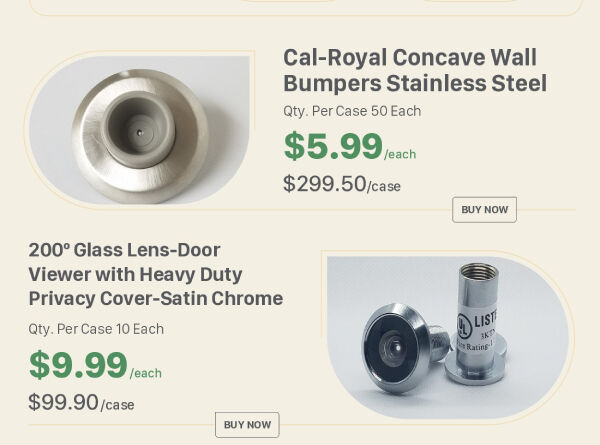Screen dimensions: 600x445
Task: Click the /each label beside $5.99
Action: (400, 154)
